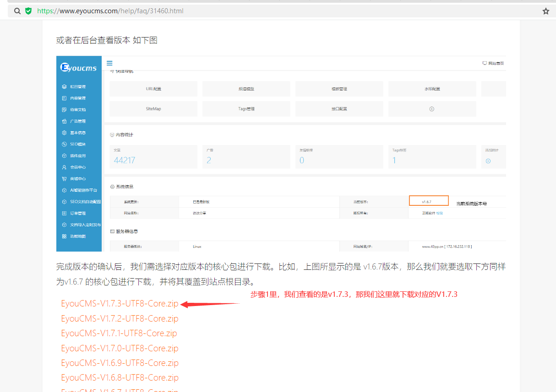Click the 网站首页 link at top right
556x392 pixels.
tap(493, 64)
